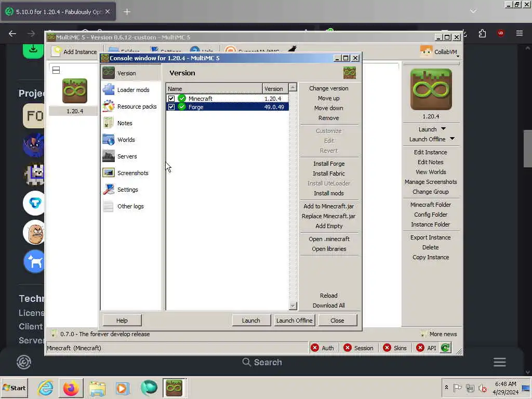Click Add Empty
Viewport: 532px width, 399px height.
pos(328,225)
